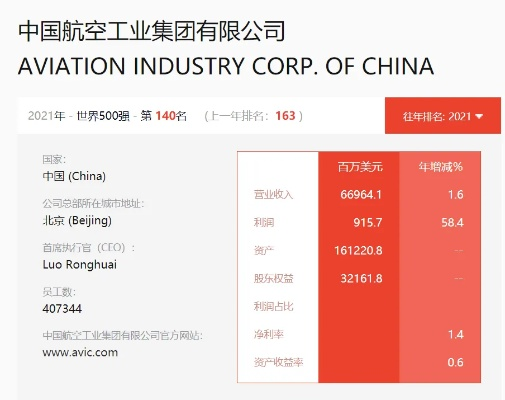This screenshot has width=505, height=400.
Task: Select the 百万美元 column header
Action: [x=360, y=166]
